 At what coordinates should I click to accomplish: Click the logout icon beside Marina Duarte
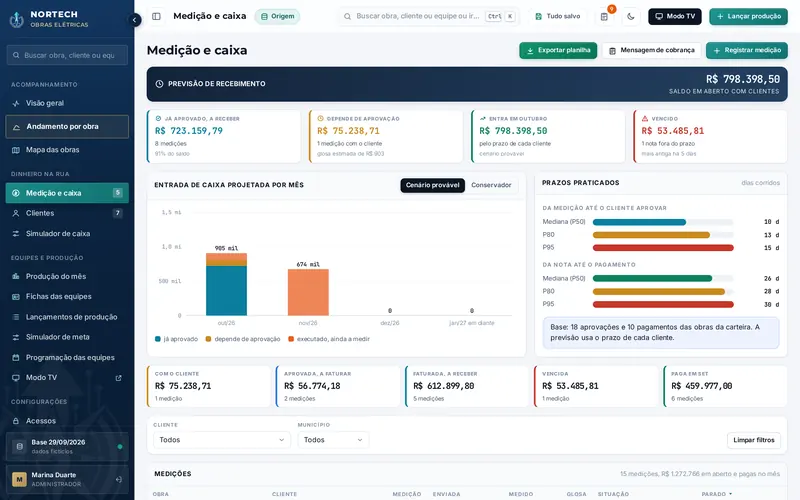point(118,480)
